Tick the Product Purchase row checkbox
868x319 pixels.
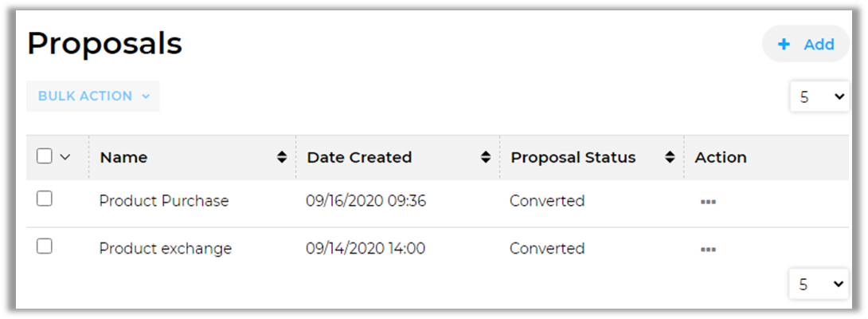tap(45, 199)
